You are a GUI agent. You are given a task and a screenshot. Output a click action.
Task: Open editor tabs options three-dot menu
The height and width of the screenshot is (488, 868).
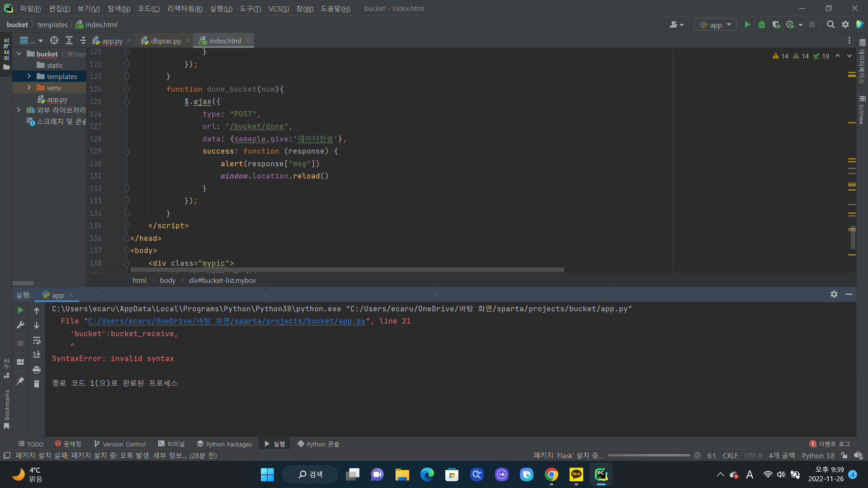click(x=849, y=41)
